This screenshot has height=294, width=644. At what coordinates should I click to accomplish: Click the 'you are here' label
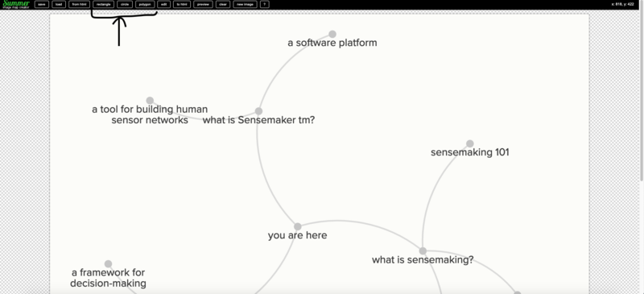(298, 236)
